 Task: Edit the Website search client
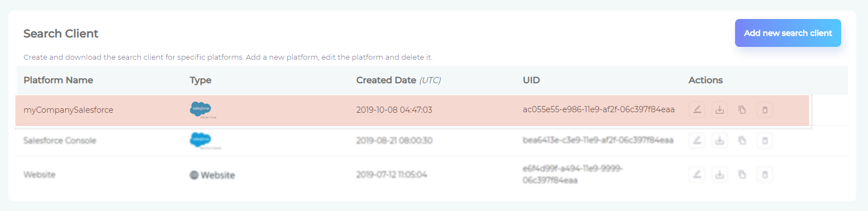pyautogui.click(x=697, y=175)
